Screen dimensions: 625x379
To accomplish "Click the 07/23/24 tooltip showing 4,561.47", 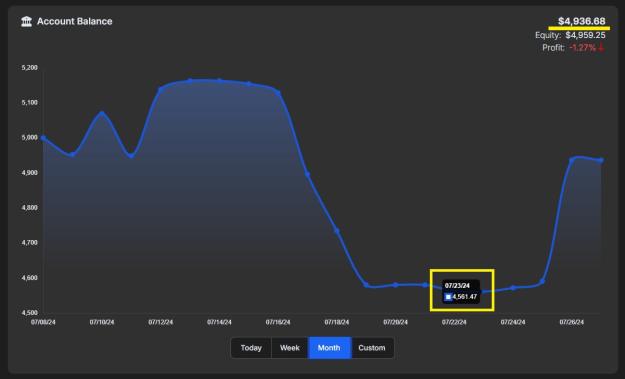I will tap(461, 291).
